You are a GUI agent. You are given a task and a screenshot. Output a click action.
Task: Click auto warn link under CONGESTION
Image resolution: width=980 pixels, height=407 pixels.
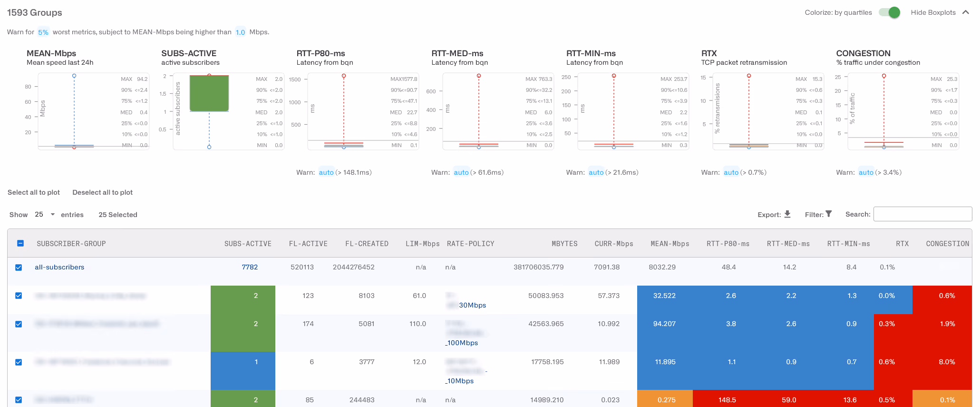coord(866,172)
